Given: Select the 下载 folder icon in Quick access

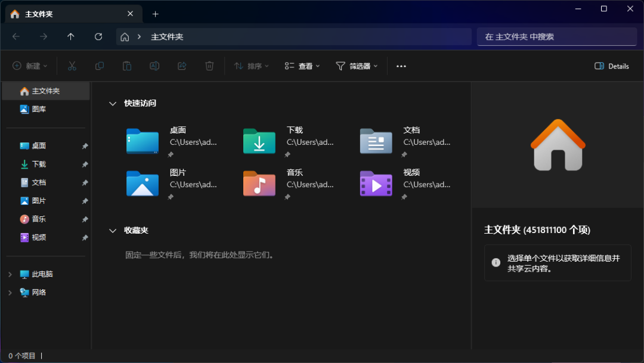Looking at the screenshot, I should click(x=259, y=141).
